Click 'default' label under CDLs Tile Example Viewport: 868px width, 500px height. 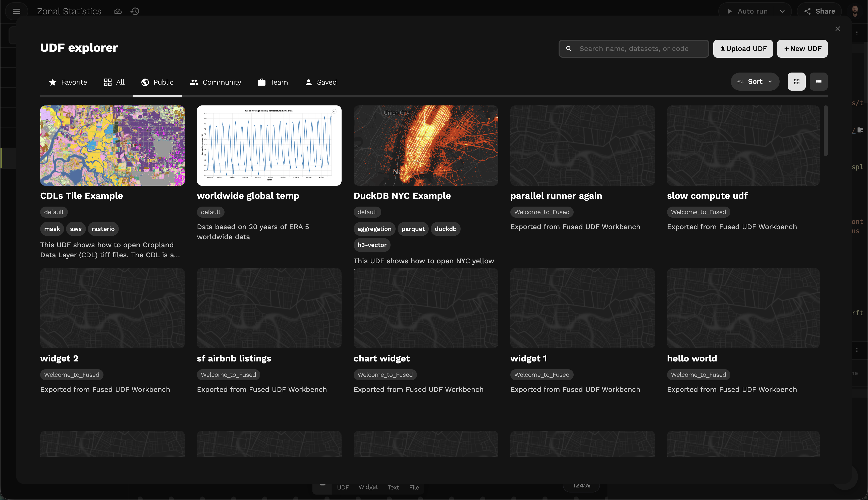pos(54,212)
